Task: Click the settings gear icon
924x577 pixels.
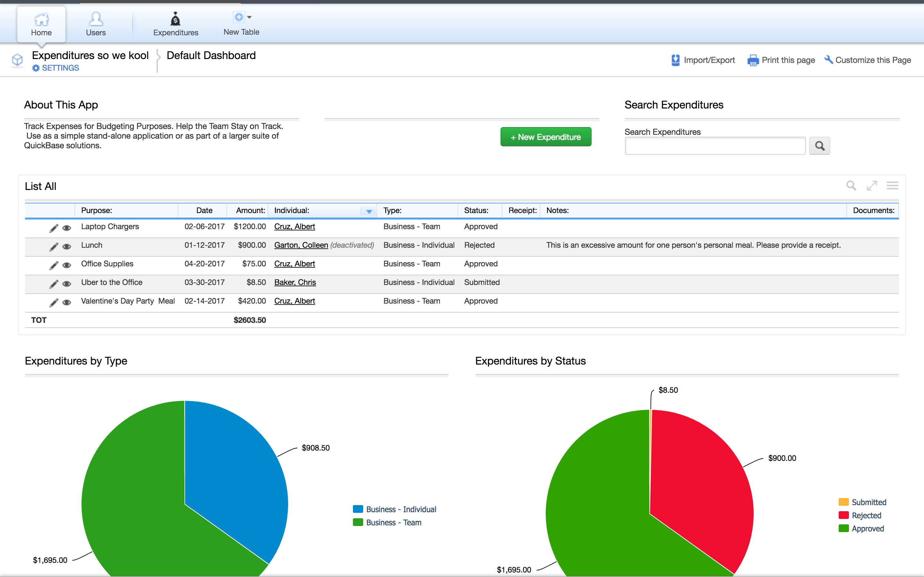Action: tap(36, 68)
